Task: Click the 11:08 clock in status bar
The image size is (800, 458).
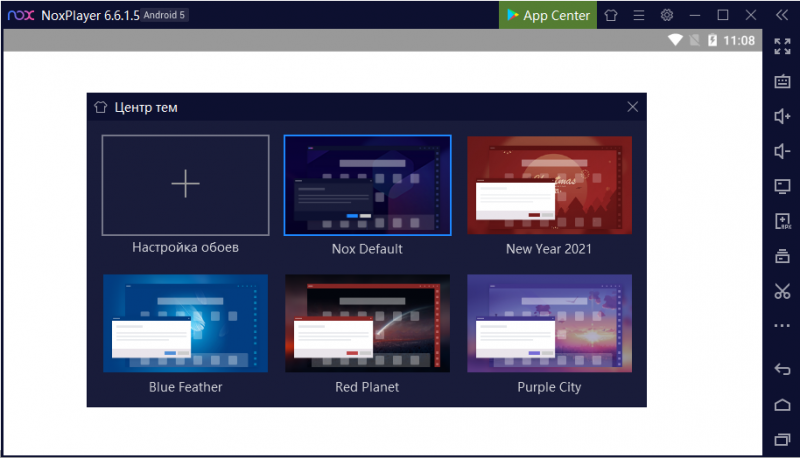Action: click(739, 40)
